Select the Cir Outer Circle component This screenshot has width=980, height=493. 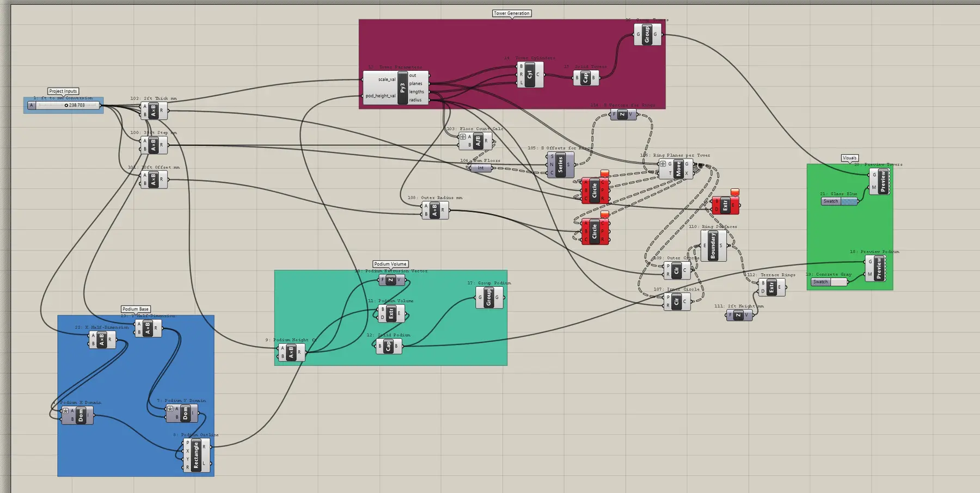point(677,270)
